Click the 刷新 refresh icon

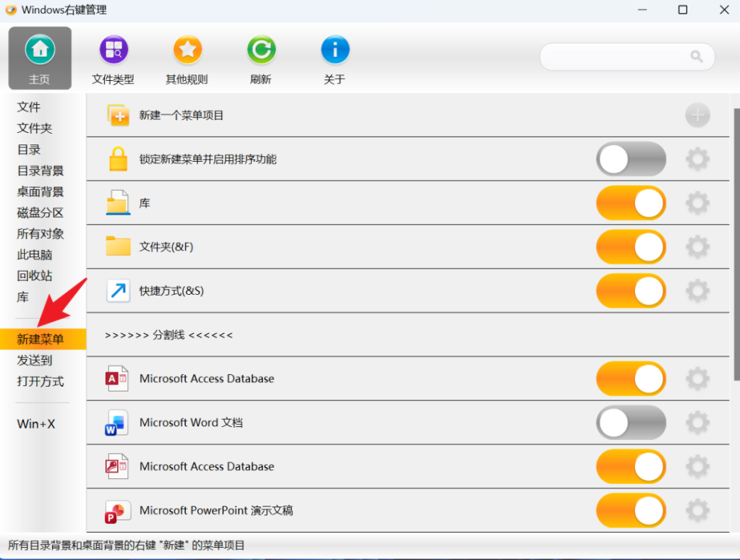(261, 50)
